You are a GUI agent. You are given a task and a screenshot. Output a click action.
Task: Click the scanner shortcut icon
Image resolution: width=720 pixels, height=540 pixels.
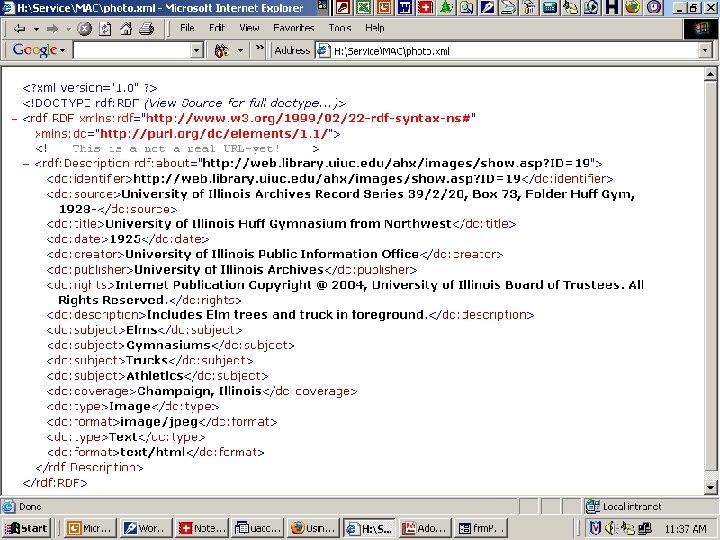pyautogui.click(x=508, y=7)
